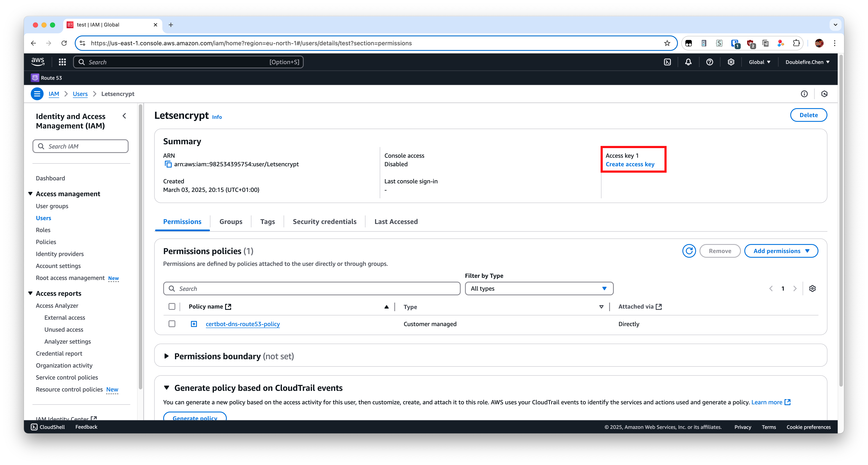Focus the Search IAM field
Image resolution: width=868 pixels, height=465 pixels.
[x=81, y=146]
